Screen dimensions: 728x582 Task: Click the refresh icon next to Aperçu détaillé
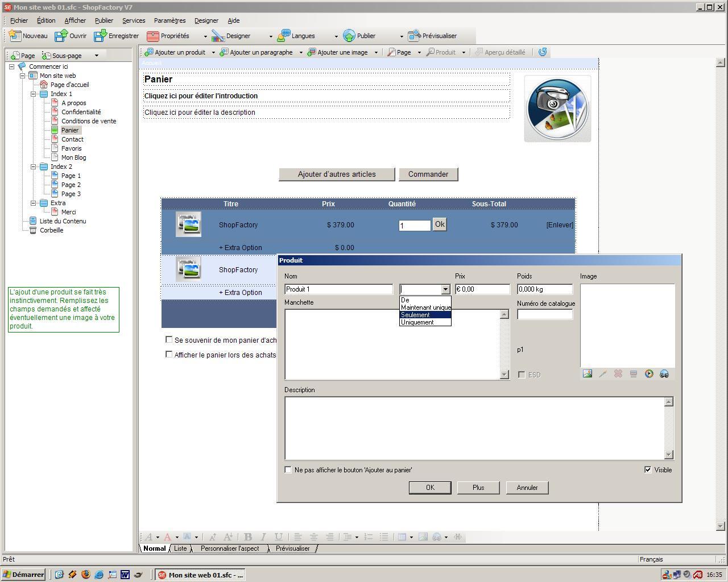pos(543,52)
